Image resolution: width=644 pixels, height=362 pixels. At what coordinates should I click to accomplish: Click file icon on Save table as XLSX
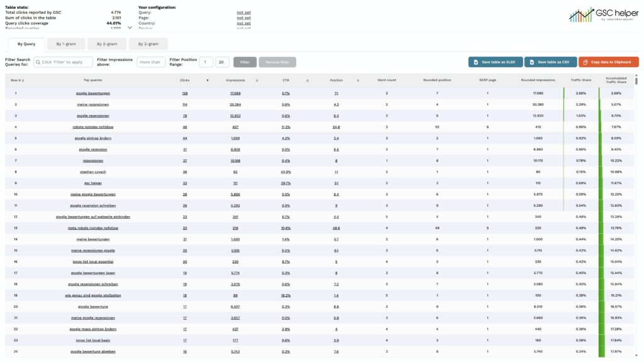click(476, 62)
